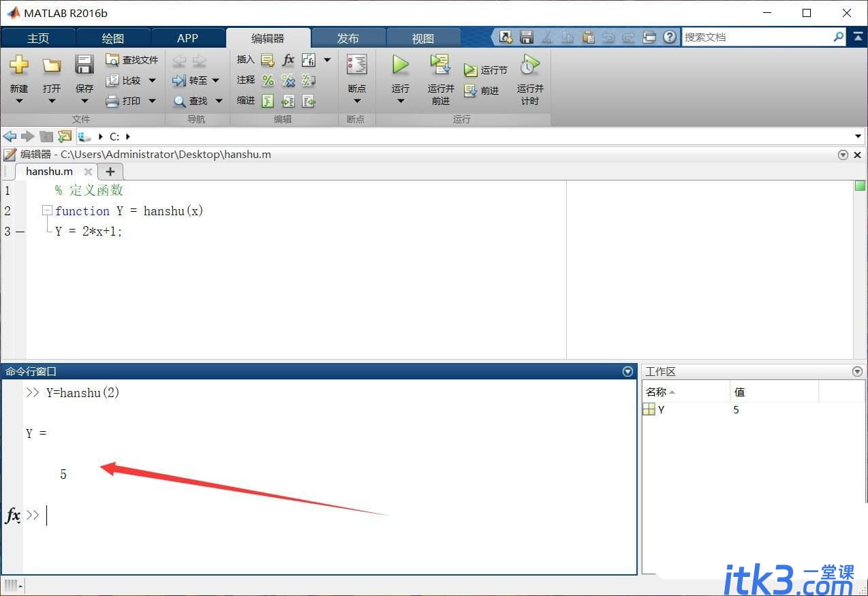868x596 pixels.
Task: Click the Smart Indent icon
Action: 268,101
